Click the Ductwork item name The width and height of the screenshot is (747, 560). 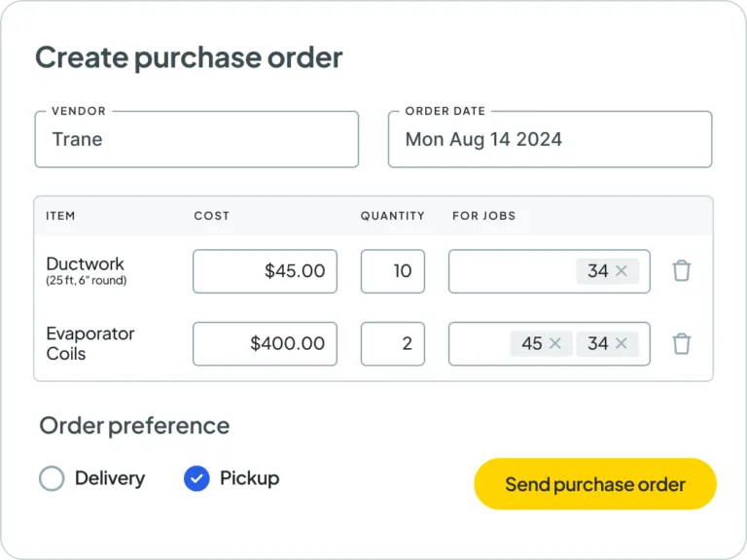[86, 264]
